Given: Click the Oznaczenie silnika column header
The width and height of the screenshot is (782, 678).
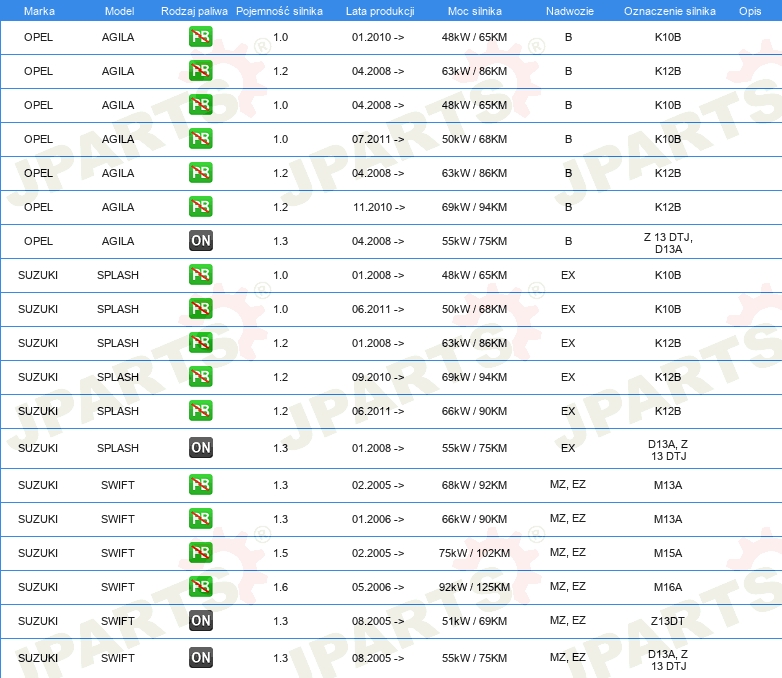Looking at the screenshot, I should [x=669, y=10].
